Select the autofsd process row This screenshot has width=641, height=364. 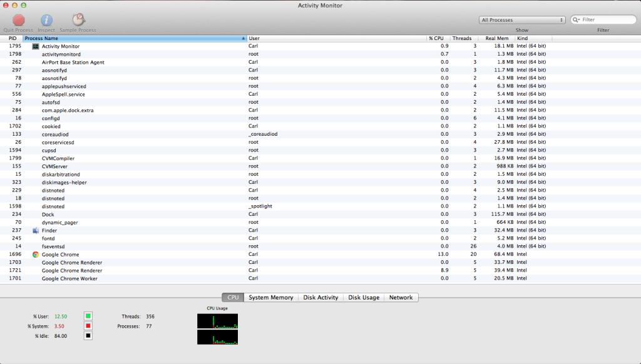coord(320,102)
